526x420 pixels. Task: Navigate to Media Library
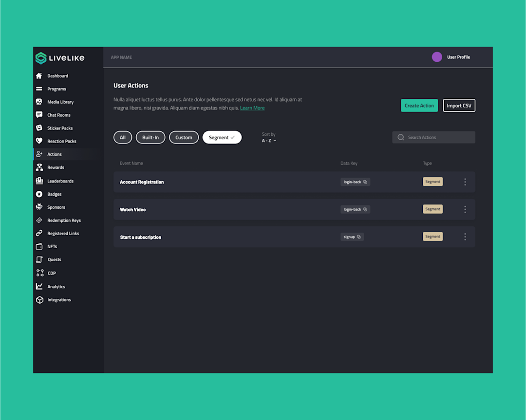60,102
